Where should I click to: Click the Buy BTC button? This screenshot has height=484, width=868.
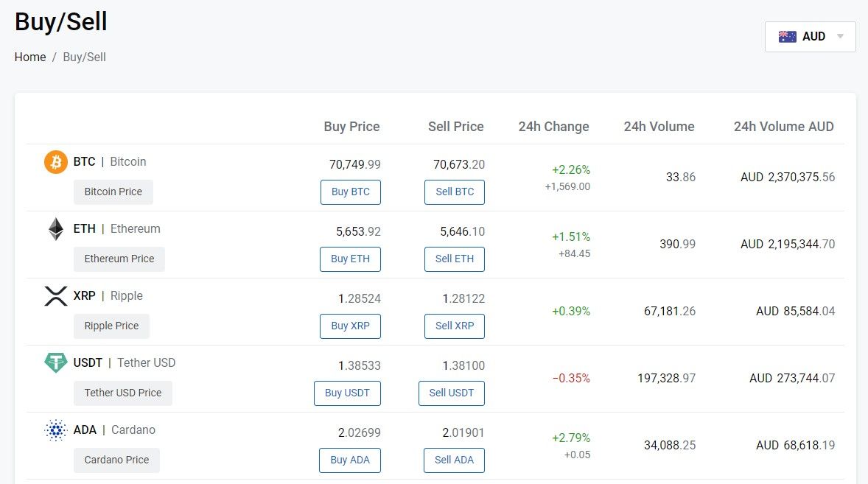point(351,192)
